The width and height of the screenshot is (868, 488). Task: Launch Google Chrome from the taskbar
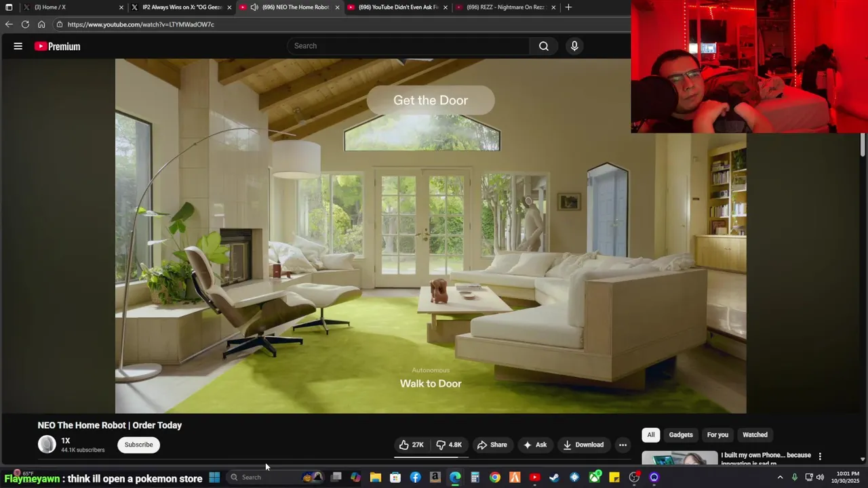coord(495,477)
